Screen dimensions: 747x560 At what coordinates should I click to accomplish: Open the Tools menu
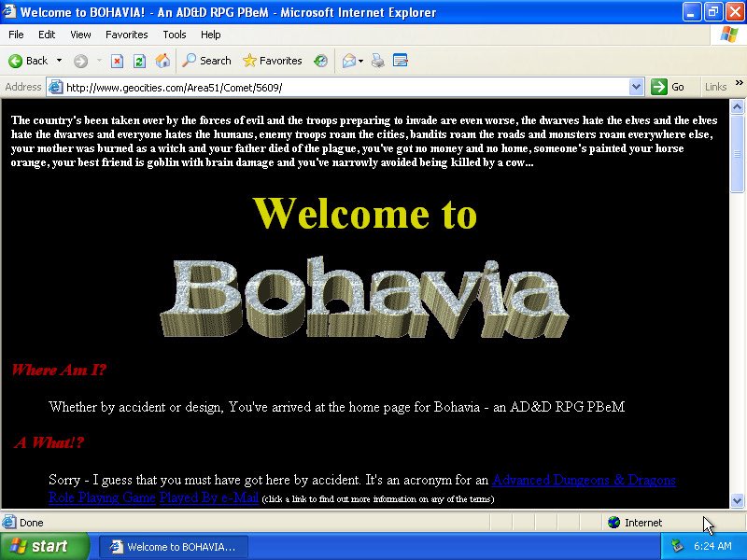point(174,35)
